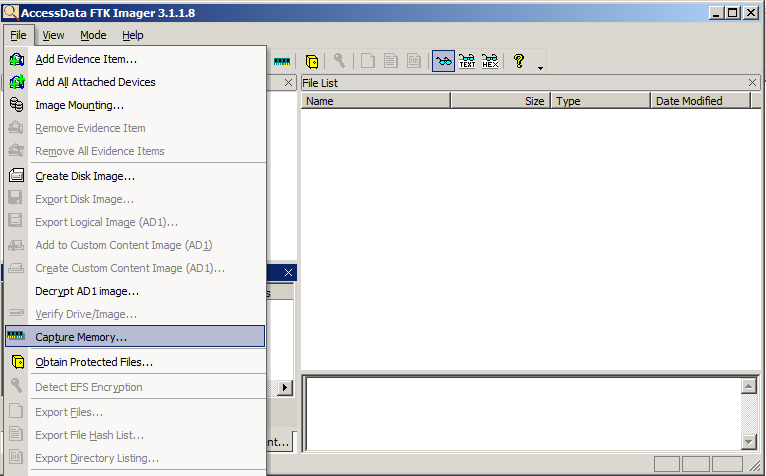
Task: Sort file list by Type column
Action: [x=601, y=101]
